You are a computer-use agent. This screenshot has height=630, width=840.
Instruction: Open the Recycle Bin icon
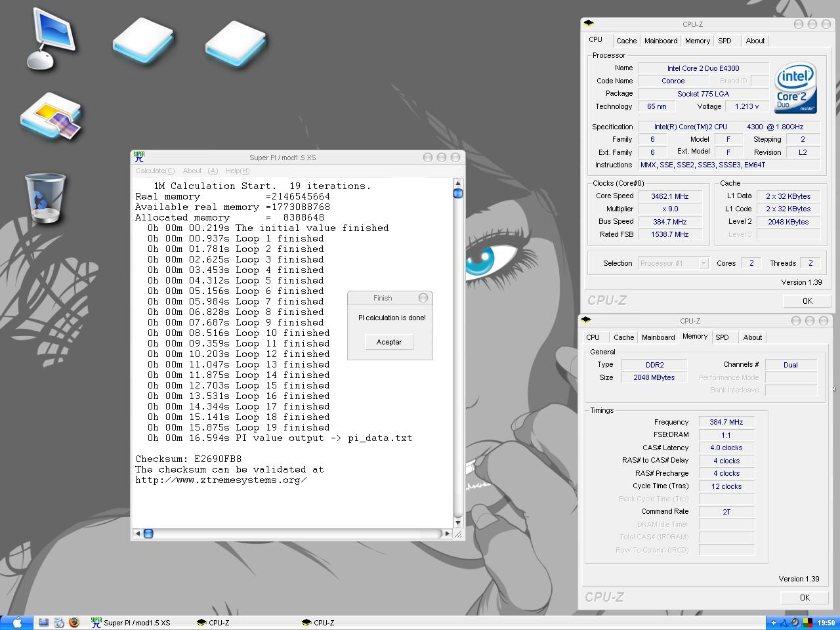(x=45, y=198)
